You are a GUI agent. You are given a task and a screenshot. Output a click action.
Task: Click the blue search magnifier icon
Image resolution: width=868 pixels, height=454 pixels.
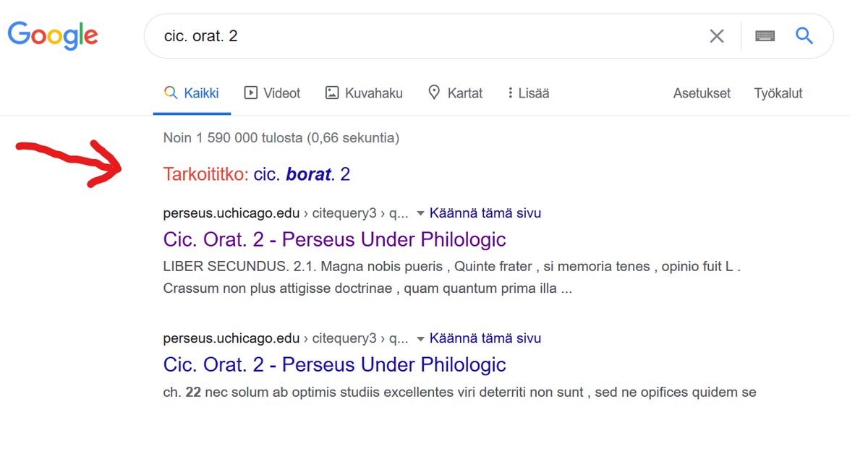coord(804,35)
